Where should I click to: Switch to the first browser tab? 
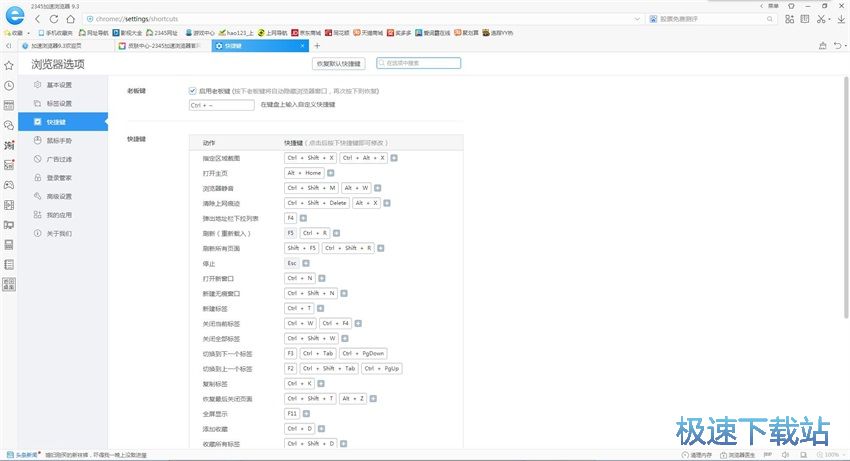[x=66, y=46]
